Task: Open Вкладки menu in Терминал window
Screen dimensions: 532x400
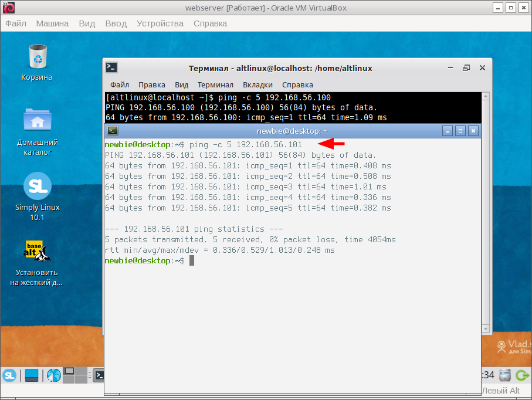Action: [x=258, y=85]
